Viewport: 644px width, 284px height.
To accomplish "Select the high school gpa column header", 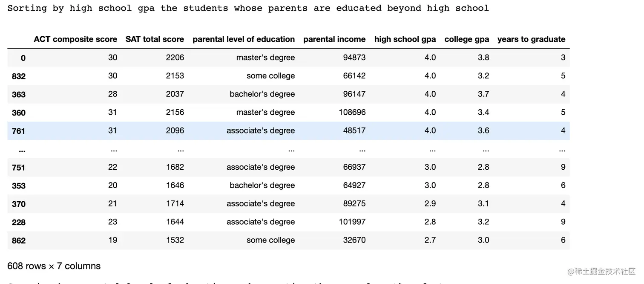I will 405,39.
